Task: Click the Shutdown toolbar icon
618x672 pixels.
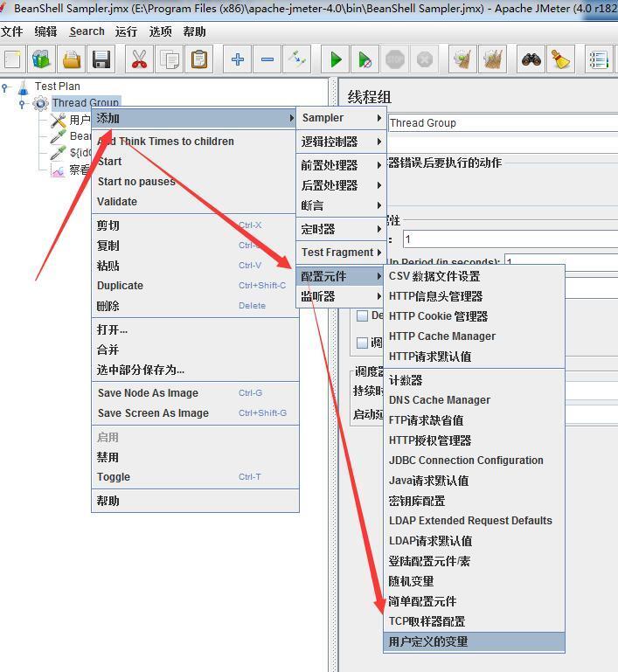Action: (x=424, y=59)
